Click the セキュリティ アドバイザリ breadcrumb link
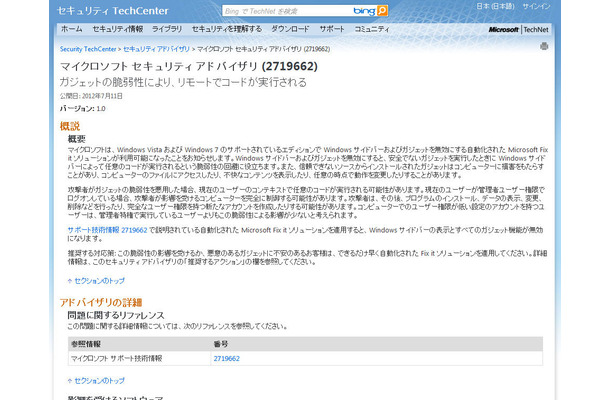Viewport: 610px width, 400px height. [156, 49]
